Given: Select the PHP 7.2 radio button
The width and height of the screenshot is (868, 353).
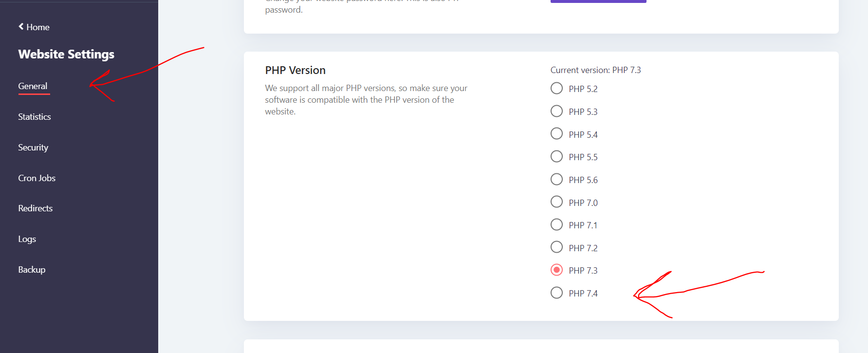Looking at the screenshot, I should click(556, 247).
